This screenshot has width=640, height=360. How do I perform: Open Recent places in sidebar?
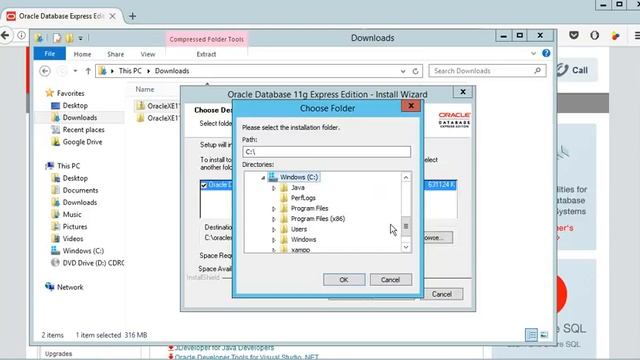pyautogui.click(x=83, y=130)
